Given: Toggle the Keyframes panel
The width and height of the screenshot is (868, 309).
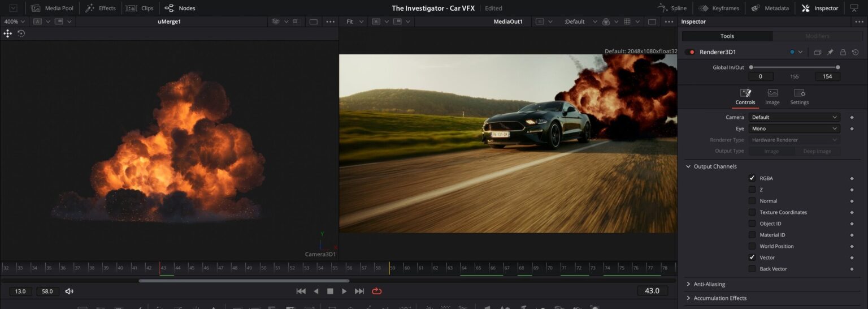Looking at the screenshot, I should pos(719,8).
